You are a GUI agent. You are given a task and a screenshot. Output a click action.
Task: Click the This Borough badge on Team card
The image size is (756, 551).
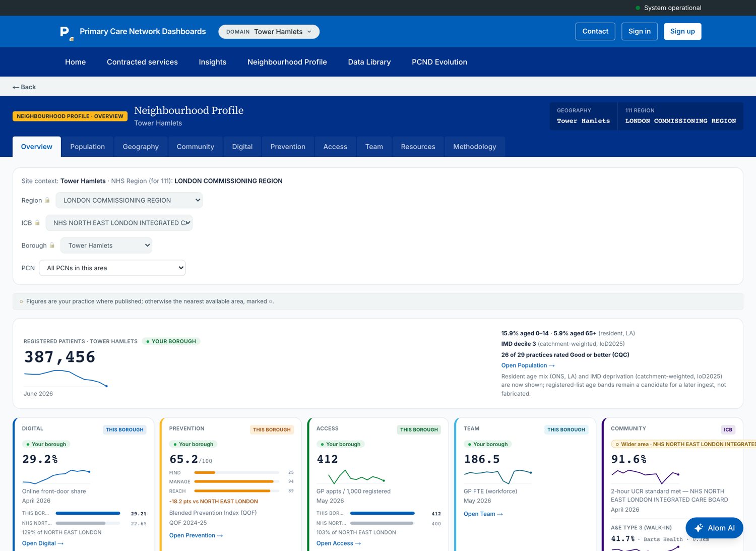click(x=566, y=430)
